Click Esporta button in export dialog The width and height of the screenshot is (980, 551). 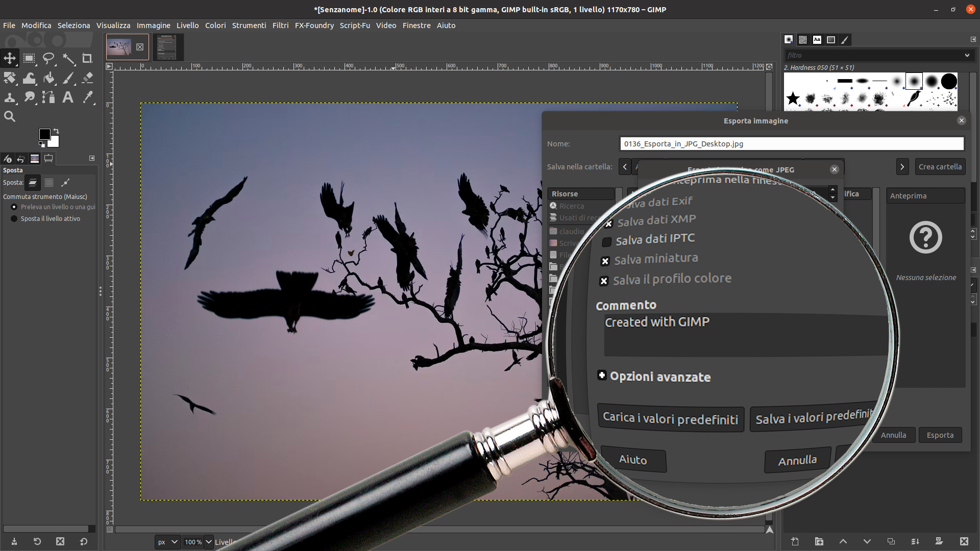point(940,435)
